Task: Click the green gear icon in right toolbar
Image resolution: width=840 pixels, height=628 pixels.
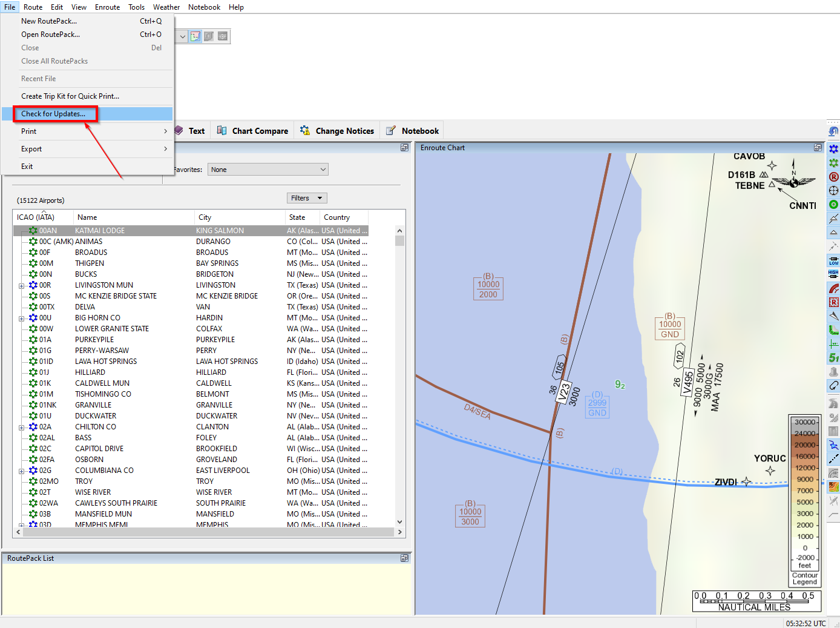Action: point(833,163)
